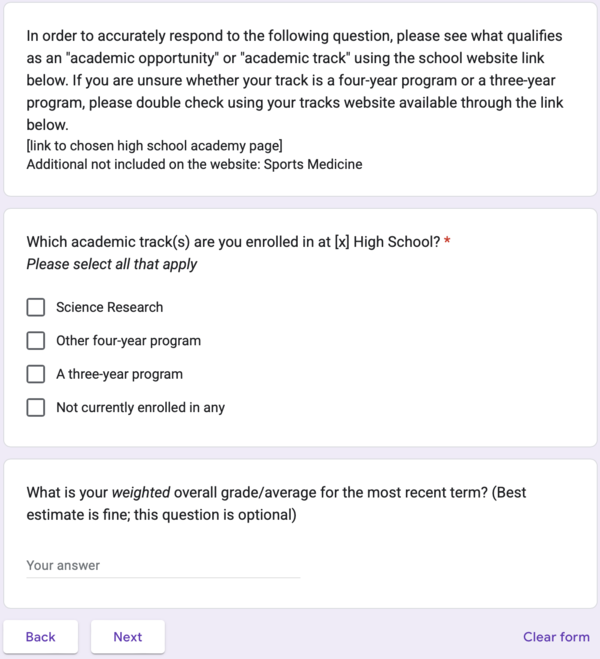Click the italic word weighted in the question

pos(140,493)
